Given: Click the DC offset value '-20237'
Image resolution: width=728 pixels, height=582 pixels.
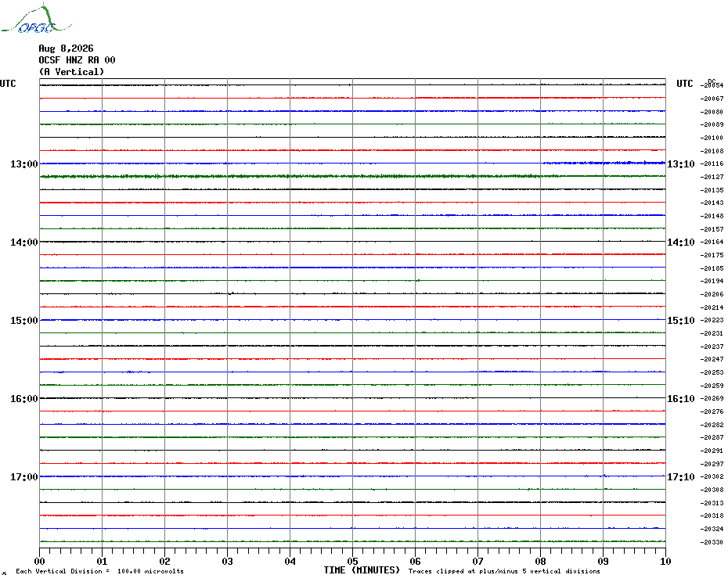Looking at the screenshot, I should (x=712, y=347).
